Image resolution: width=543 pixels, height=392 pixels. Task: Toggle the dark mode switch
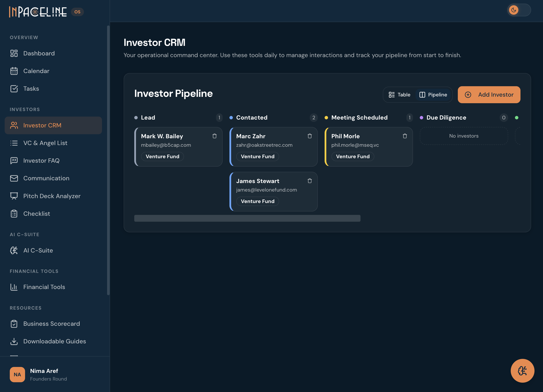click(519, 10)
